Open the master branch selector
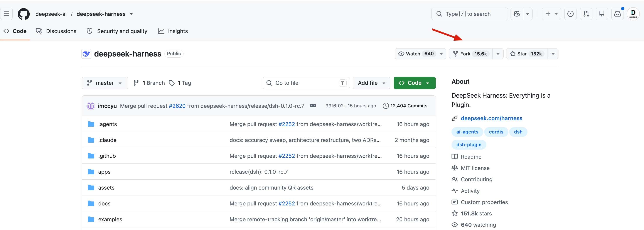The width and height of the screenshot is (644, 230). coord(105,83)
